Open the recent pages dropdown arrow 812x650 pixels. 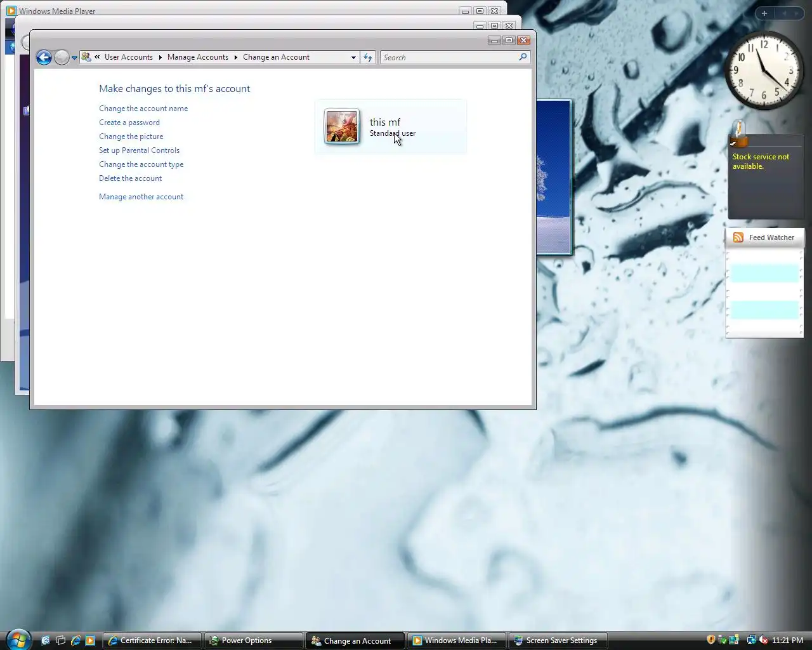pos(74,58)
